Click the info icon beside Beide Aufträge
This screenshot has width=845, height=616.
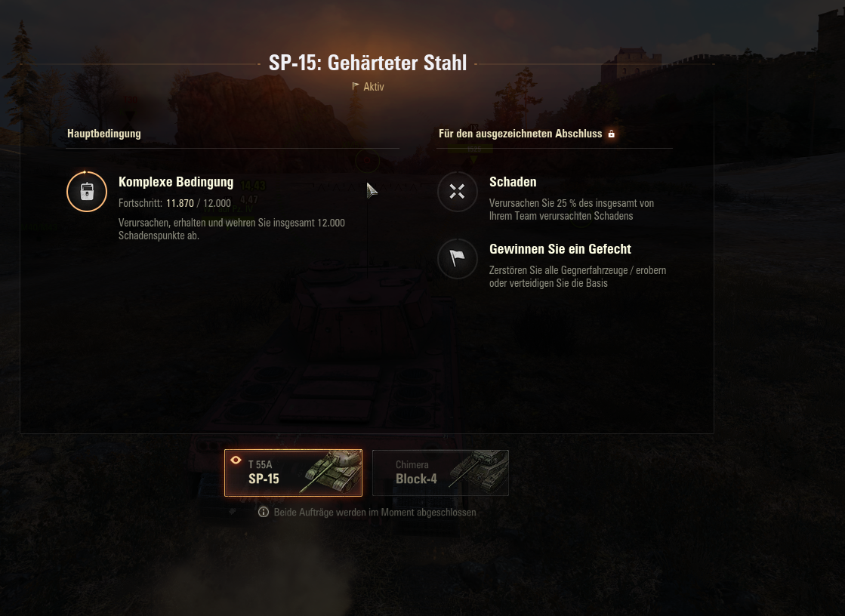click(263, 512)
